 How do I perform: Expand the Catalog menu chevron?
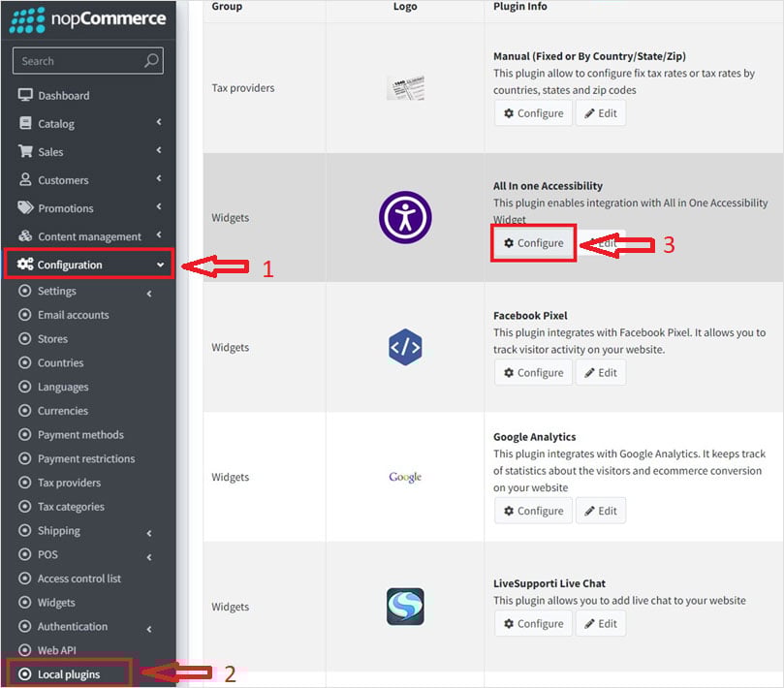pos(159,122)
